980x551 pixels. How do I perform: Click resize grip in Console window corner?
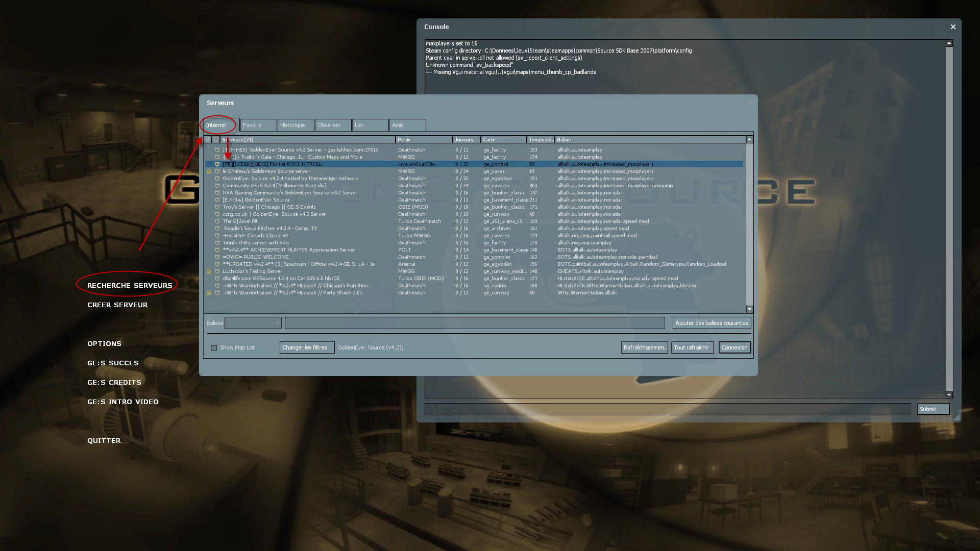tap(957, 417)
